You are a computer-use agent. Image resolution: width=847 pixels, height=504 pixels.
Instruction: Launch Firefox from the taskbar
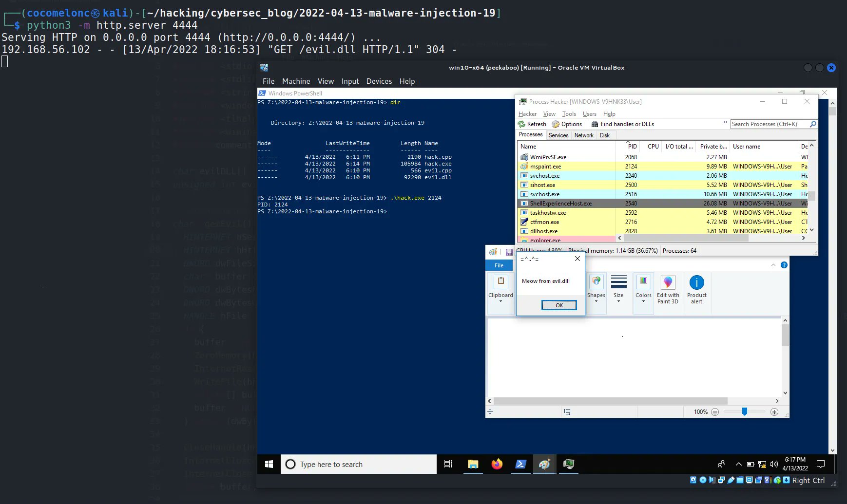click(x=497, y=464)
